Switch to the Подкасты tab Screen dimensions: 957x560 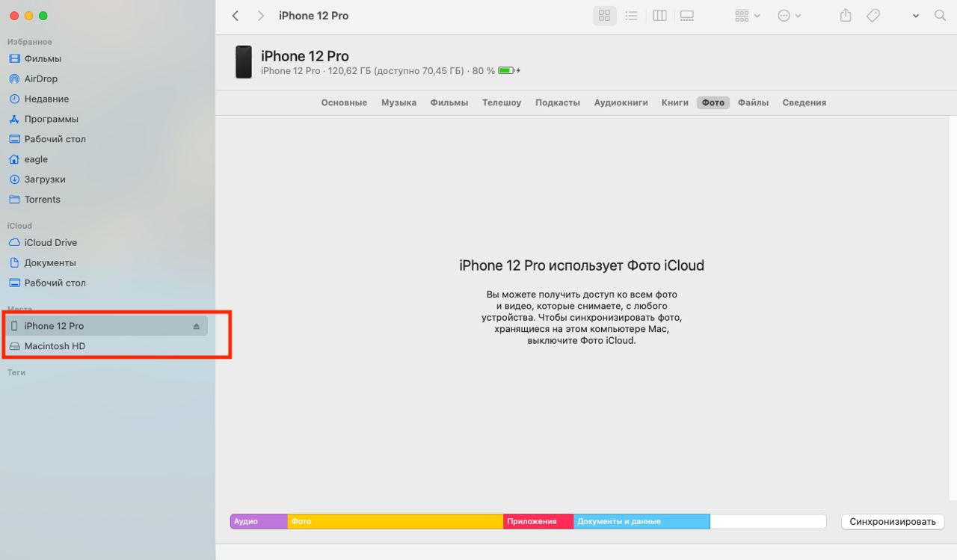pyautogui.click(x=558, y=102)
